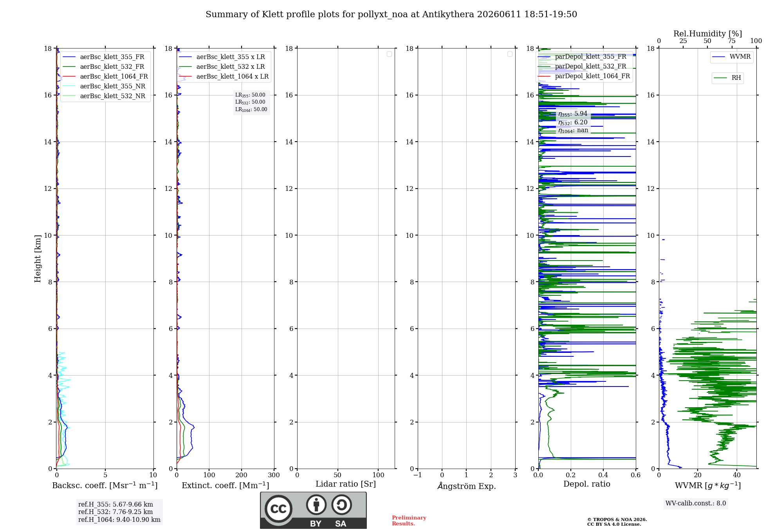The height and width of the screenshot is (532, 783).
Task: Click the −1 tick on Ångström Exp. axis
Action: (418, 475)
